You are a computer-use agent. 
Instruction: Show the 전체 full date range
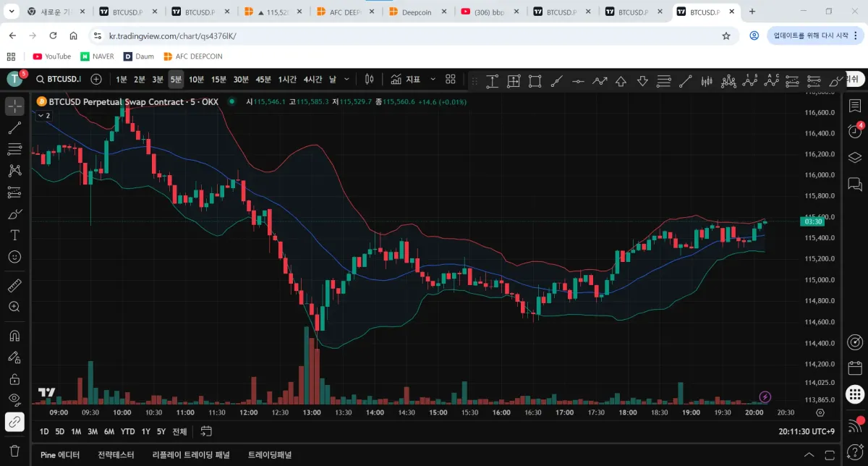click(x=179, y=431)
